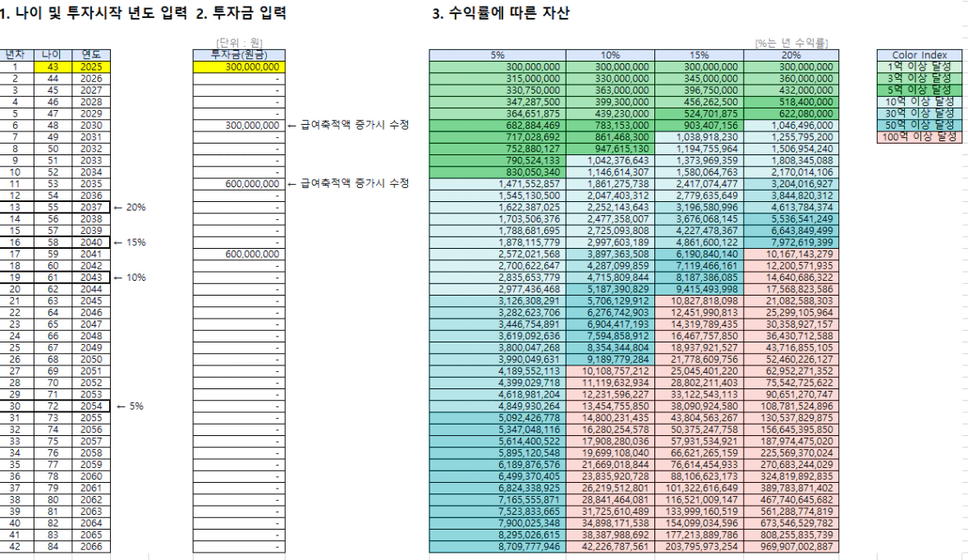This screenshot has width=968, height=560.
Task: Click the 100억 이상 달성 legend color cell
Action: click(x=920, y=137)
